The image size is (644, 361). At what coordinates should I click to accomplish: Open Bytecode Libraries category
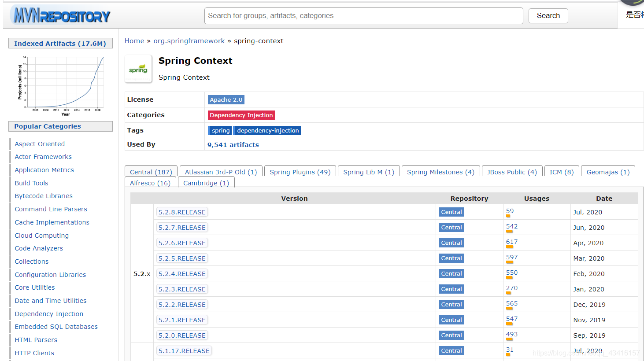point(44,196)
